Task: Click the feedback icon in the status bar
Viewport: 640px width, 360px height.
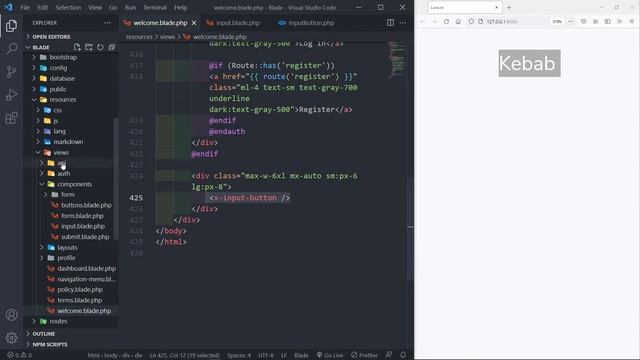Action: [389, 355]
